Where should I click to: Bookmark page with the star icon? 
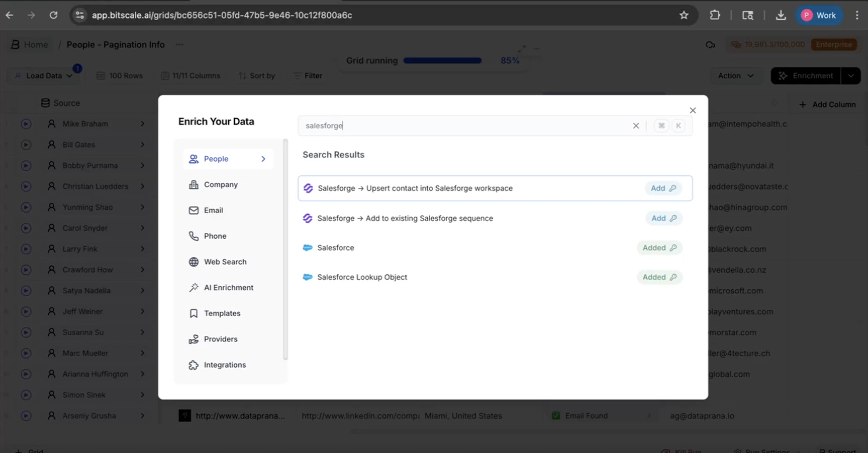click(x=683, y=15)
